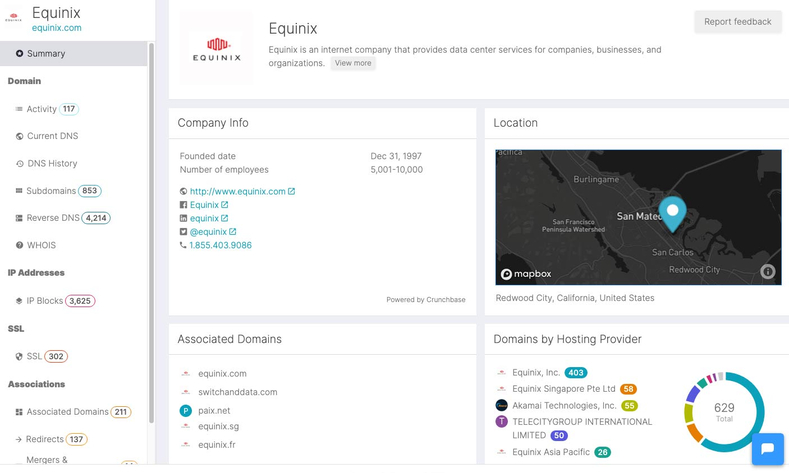
Task: Click the 117 Activity count badge
Action: tap(69, 109)
